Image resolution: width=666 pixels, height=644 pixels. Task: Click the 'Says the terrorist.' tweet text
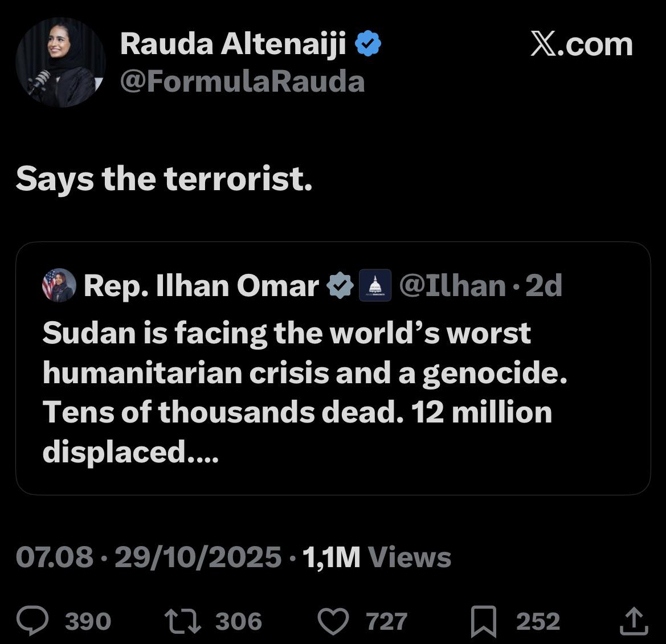164,179
